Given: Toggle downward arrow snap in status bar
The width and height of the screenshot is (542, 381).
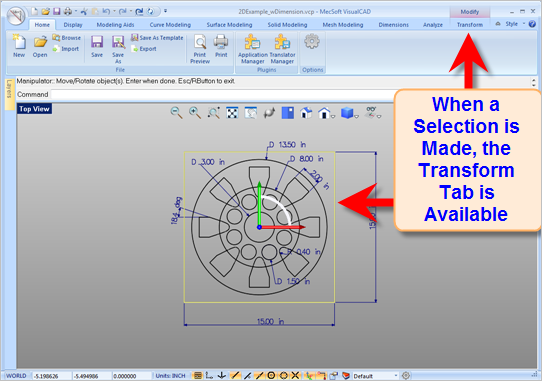Looking at the screenshot, I should 222,375.
